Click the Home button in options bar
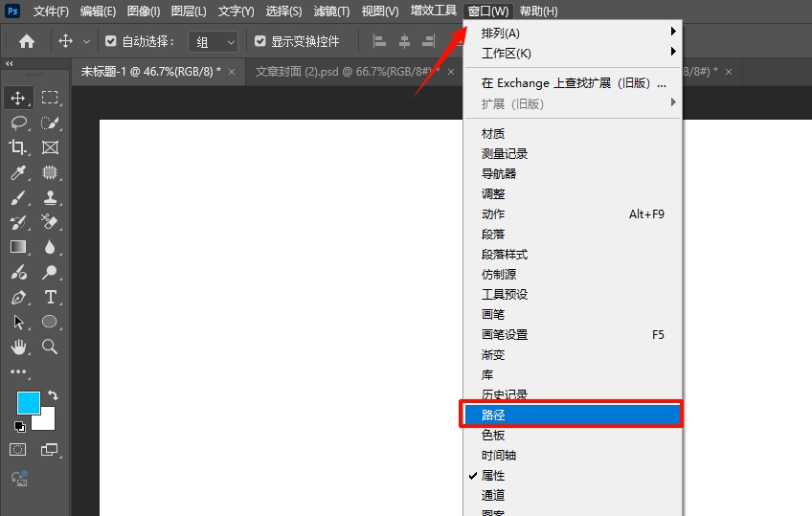The height and width of the screenshot is (516, 812). coord(27,41)
